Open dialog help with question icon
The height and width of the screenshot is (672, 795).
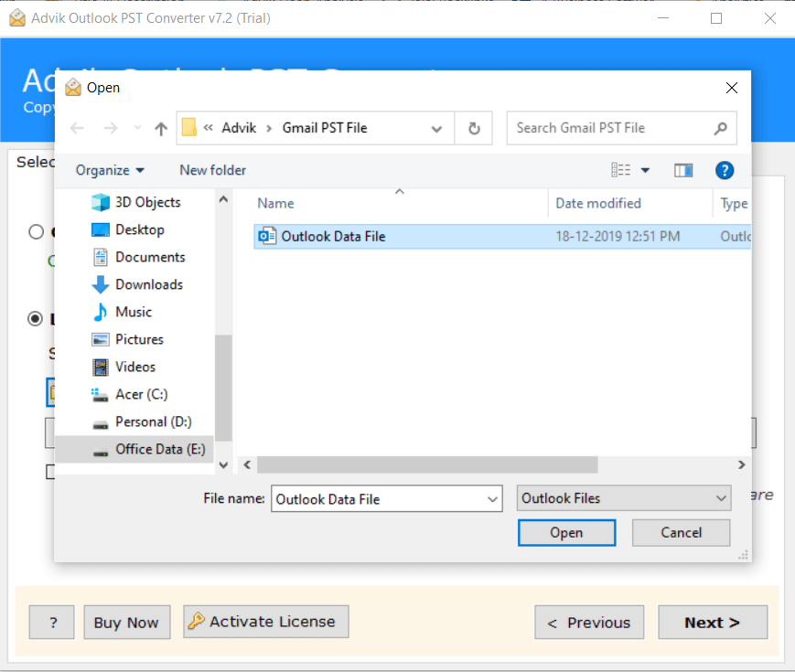(724, 170)
